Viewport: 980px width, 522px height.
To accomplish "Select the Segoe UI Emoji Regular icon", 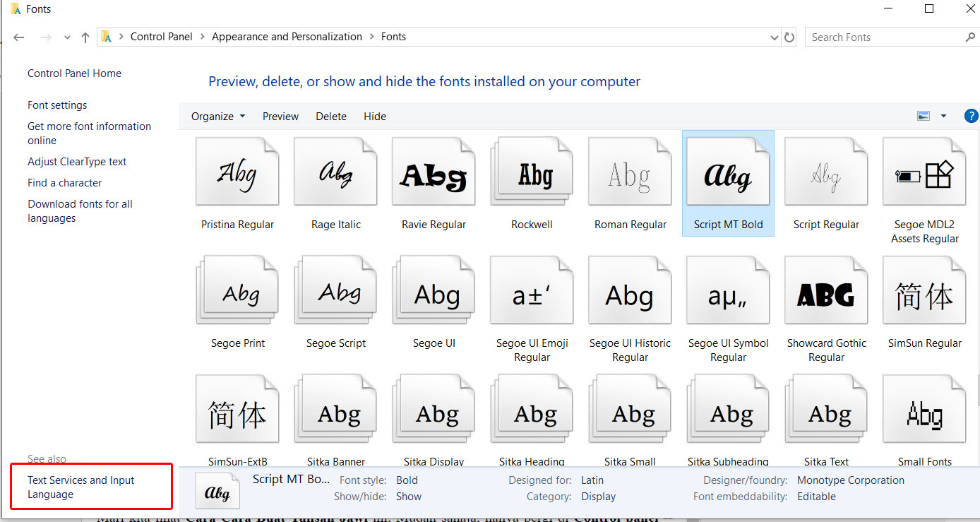I will tap(532, 290).
